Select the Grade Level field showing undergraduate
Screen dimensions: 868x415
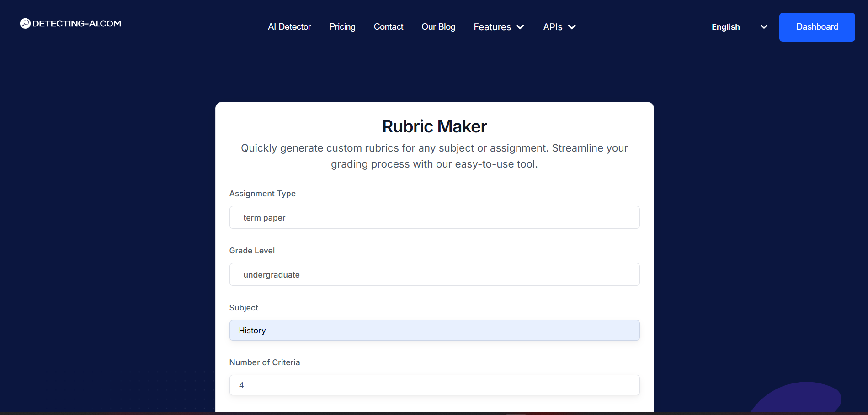[x=434, y=274]
